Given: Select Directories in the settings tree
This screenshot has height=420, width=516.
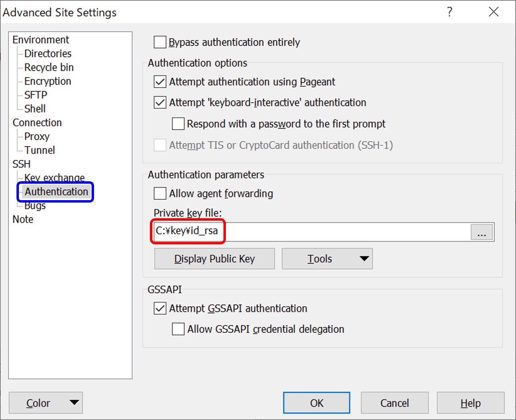Looking at the screenshot, I should pos(48,53).
